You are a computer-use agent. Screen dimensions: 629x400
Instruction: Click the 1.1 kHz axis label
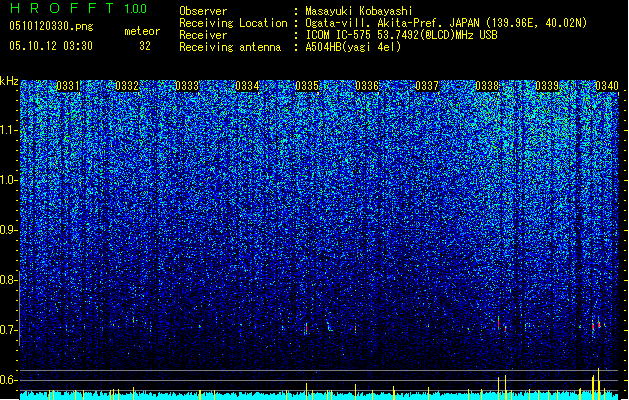coord(8,130)
